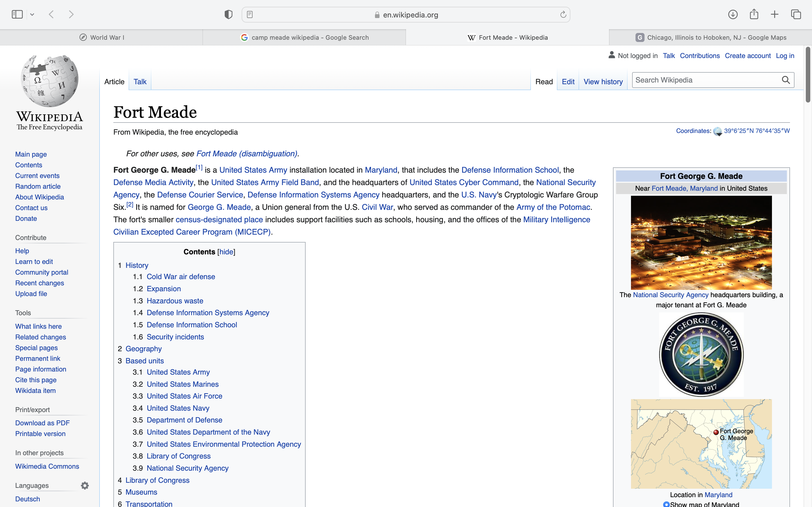Click the Safari sidebar toggle icon
Image resolution: width=812 pixels, height=507 pixels.
(x=17, y=14)
